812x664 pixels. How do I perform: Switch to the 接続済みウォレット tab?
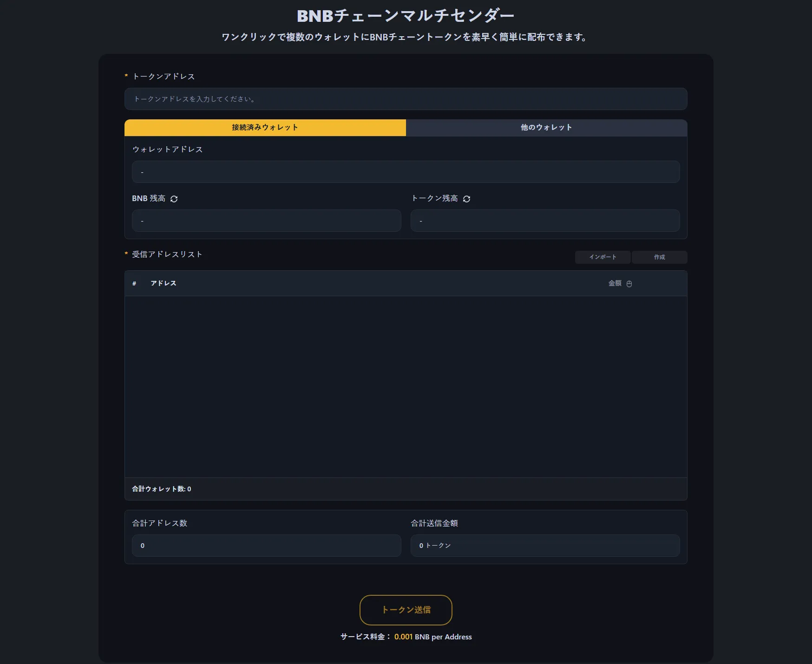pos(265,128)
